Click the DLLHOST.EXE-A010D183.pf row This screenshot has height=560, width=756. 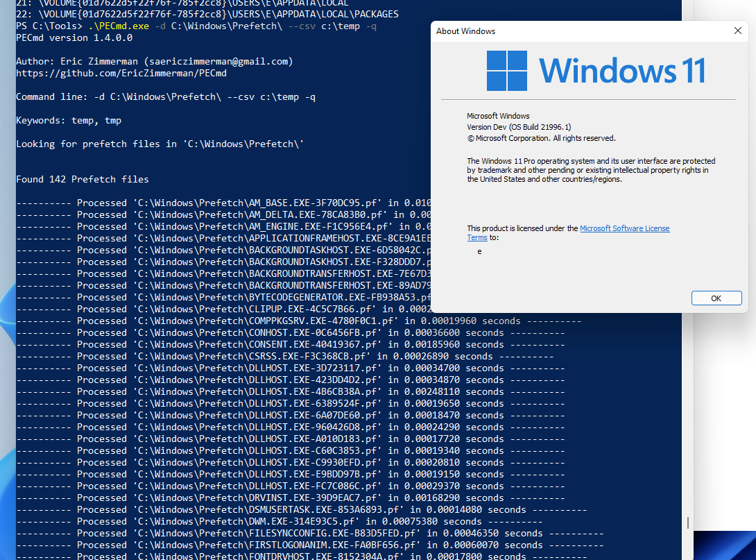290,439
